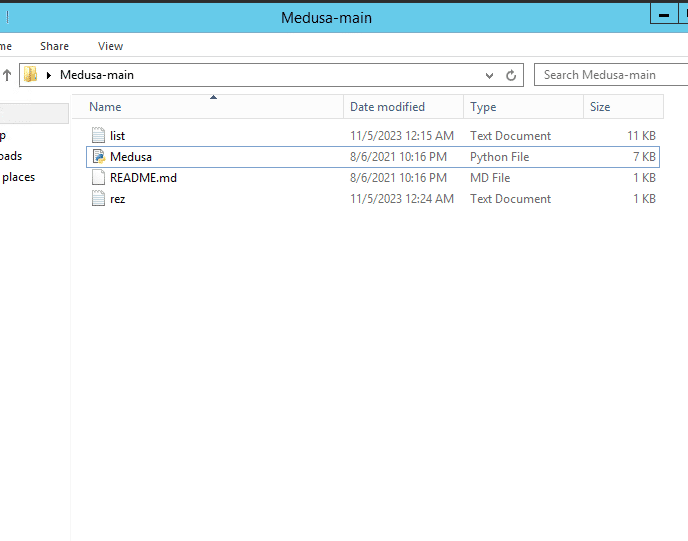Click date '11/5/2023 12:15 AM'
688x541 pixels.
(402, 136)
